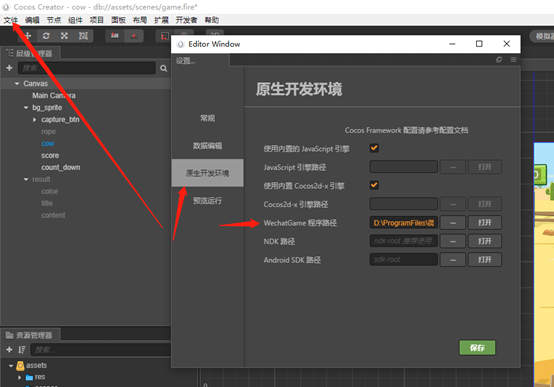This screenshot has height=387, width=554.
Task: Toggle 使用内置 Cocos2d-x 引擎 checkbox
Action: [374, 185]
